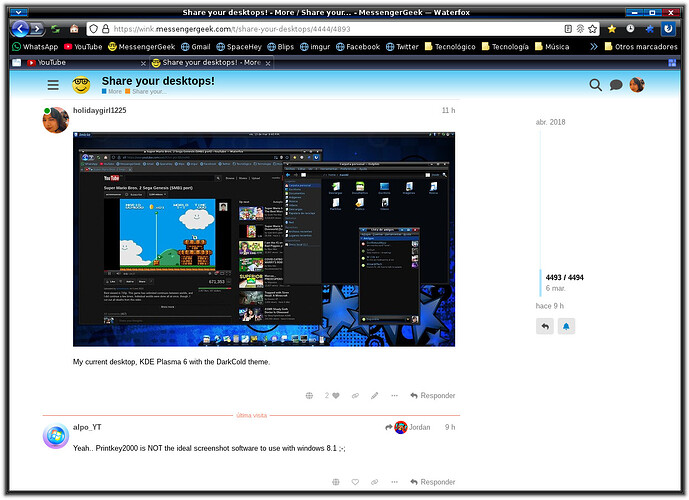Open the YouTube bookmark in the bookmarks bar
The width and height of the screenshot is (689, 500).
click(x=83, y=47)
